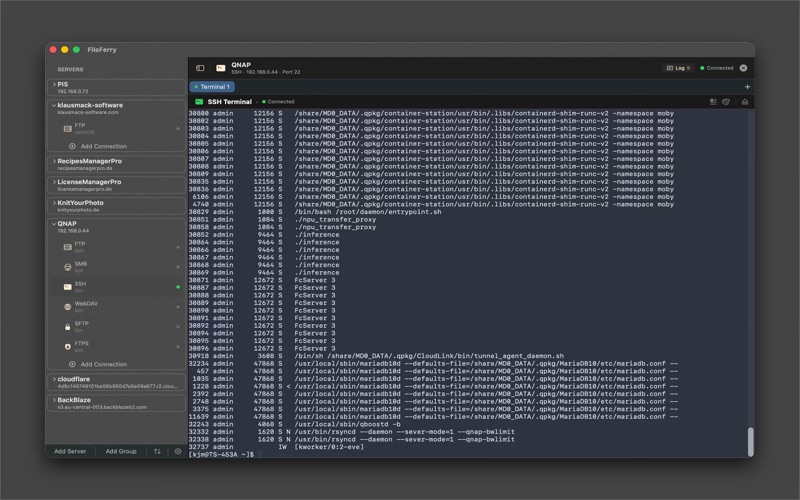Click the SERVERS sidebar heading
The image size is (800, 500).
tap(70, 69)
